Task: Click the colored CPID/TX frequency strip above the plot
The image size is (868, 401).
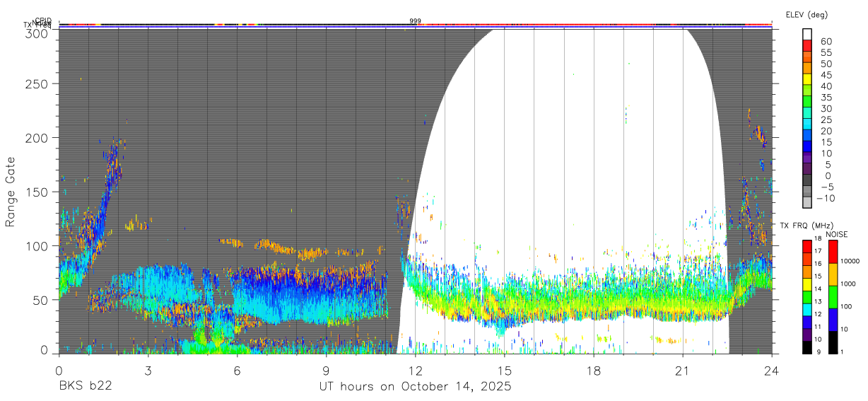Action: [x=415, y=25]
